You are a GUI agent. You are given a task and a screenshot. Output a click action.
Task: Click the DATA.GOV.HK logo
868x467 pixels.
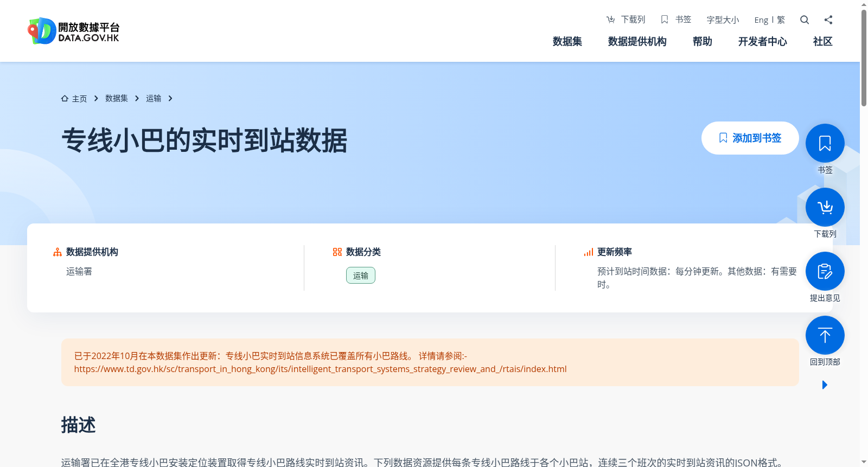(x=74, y=31)
